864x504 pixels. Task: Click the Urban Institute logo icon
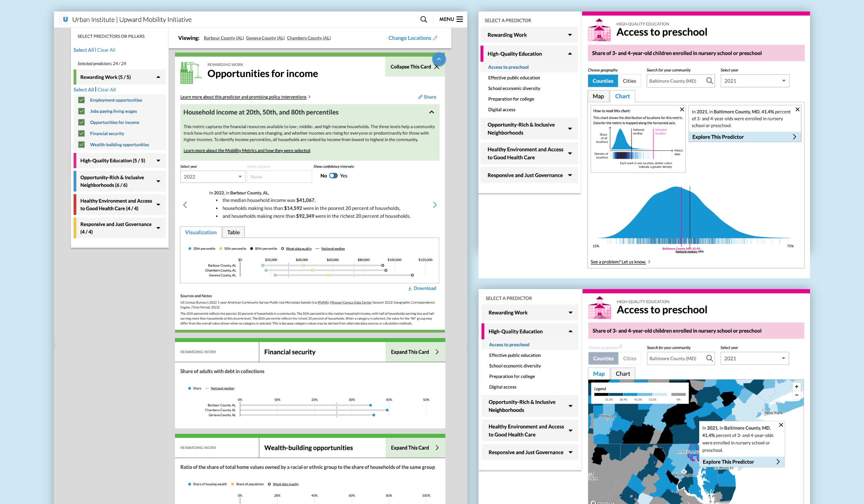tap(65, 19)
